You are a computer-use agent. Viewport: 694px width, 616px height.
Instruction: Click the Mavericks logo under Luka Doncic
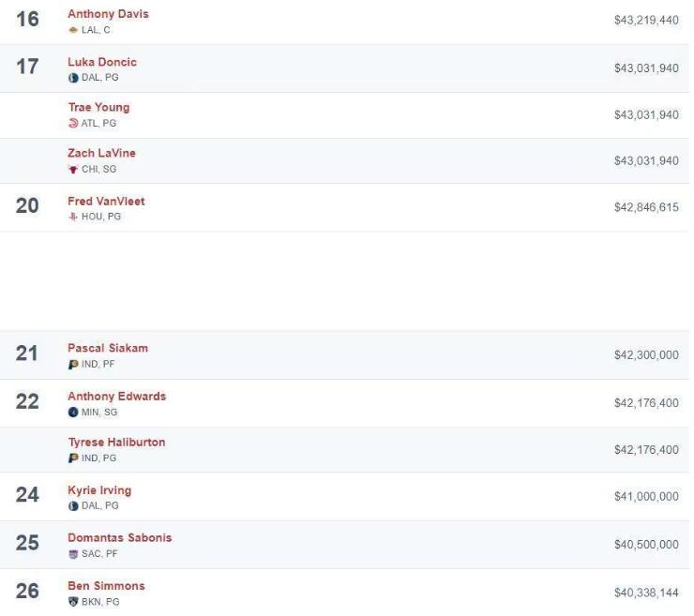(x=73, y=78)
